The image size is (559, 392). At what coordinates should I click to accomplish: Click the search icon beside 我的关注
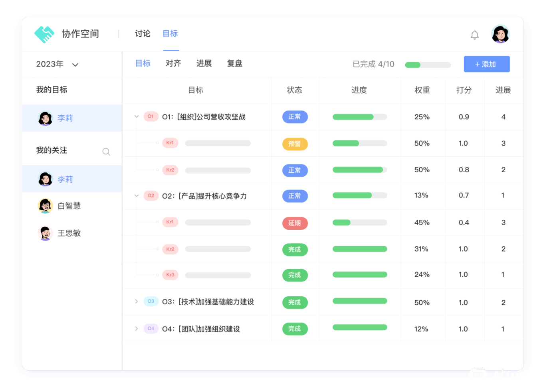(x=106, y=152)
